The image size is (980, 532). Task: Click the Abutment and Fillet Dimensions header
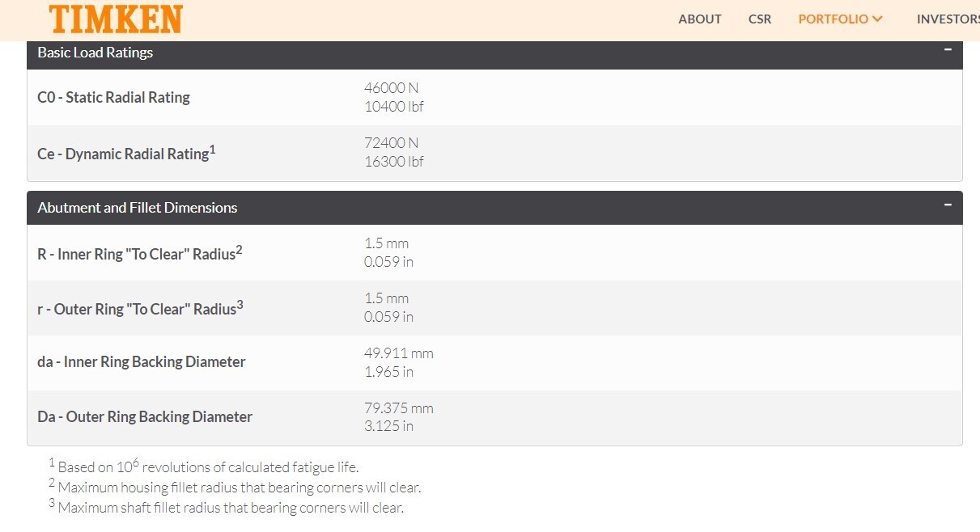tap(494, 208)
